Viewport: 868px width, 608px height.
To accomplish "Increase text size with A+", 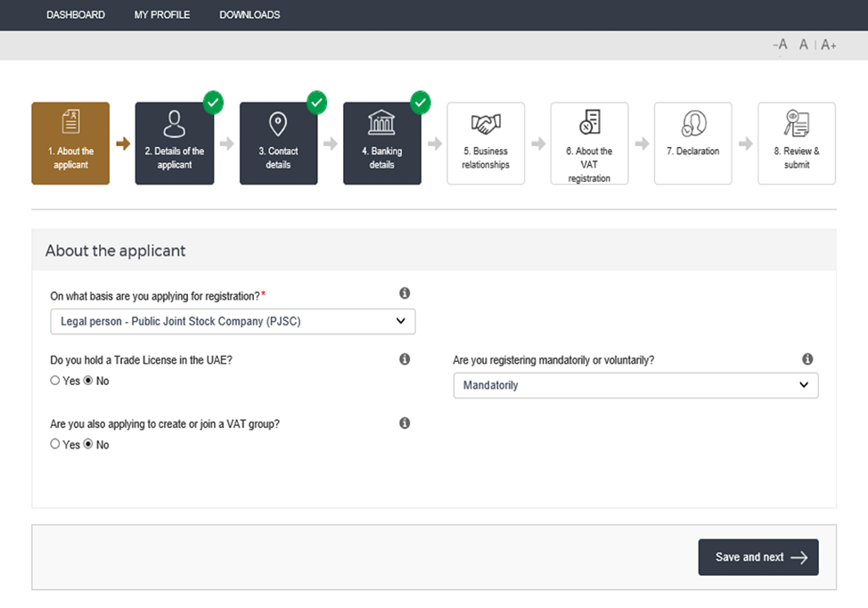I will [829, 45].
